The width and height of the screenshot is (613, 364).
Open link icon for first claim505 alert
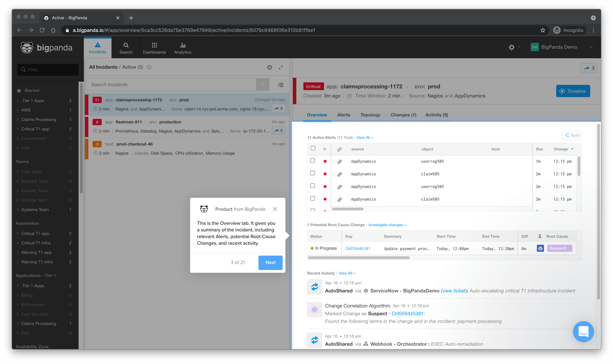[x=340, y=174]
